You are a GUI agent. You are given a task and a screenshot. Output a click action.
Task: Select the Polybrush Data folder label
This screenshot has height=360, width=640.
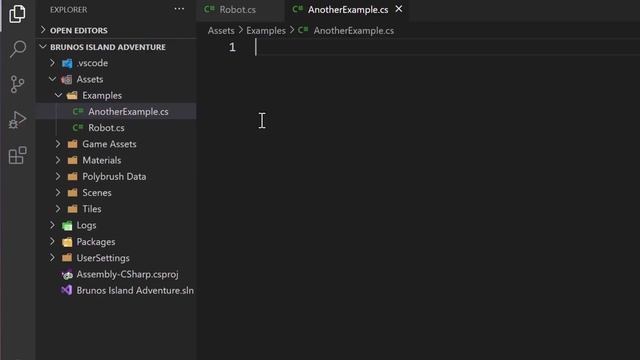coord(114,176)
